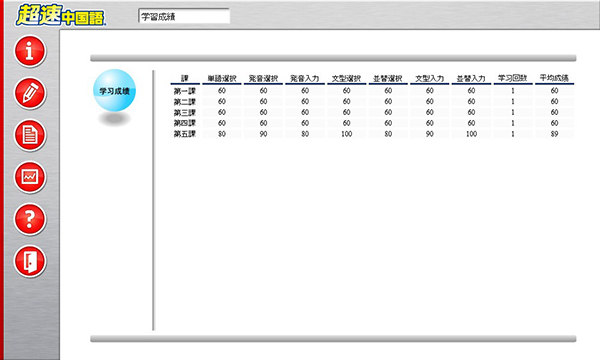
Task: Click 第二課 文型入力 score 60
Action: click(x=430, y=101)
